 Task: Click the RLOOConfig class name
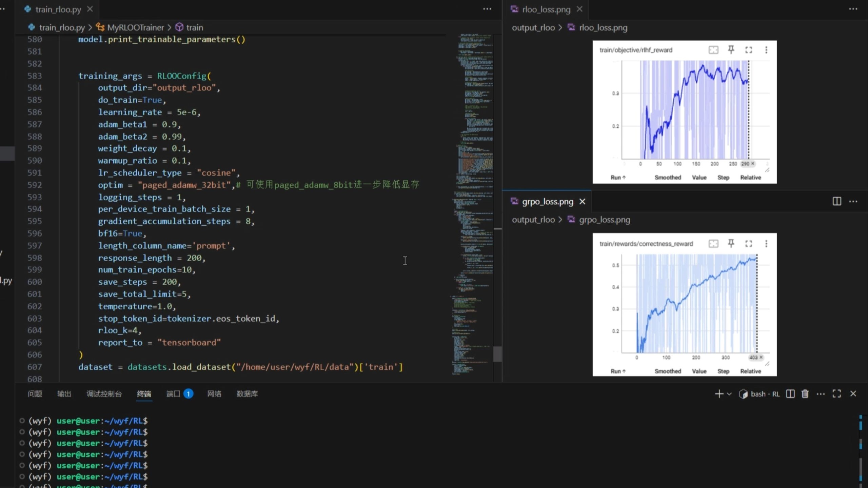pos(181,76)
